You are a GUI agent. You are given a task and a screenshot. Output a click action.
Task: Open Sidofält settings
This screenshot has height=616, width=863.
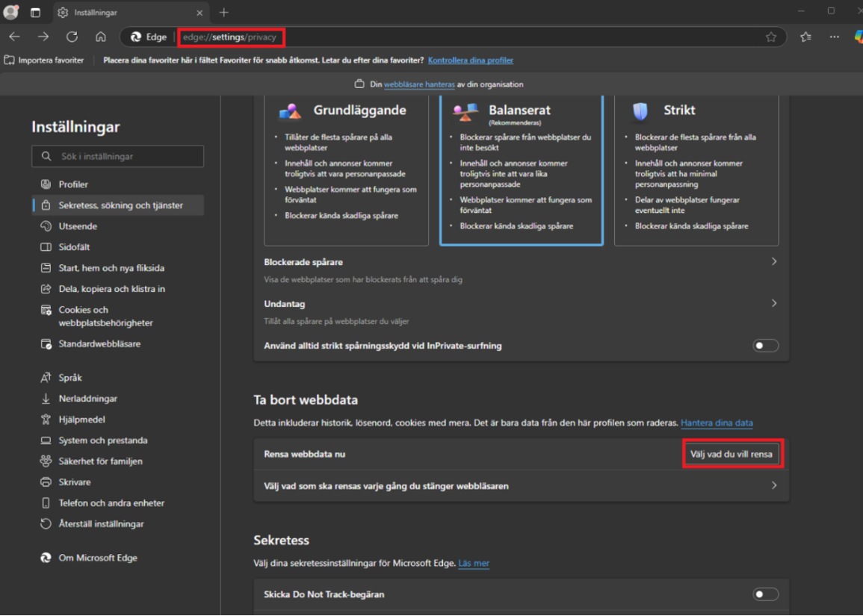[x=118, y=247]
